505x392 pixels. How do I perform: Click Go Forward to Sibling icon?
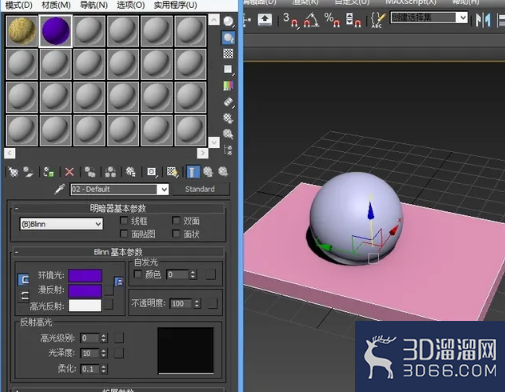[223, 172]
